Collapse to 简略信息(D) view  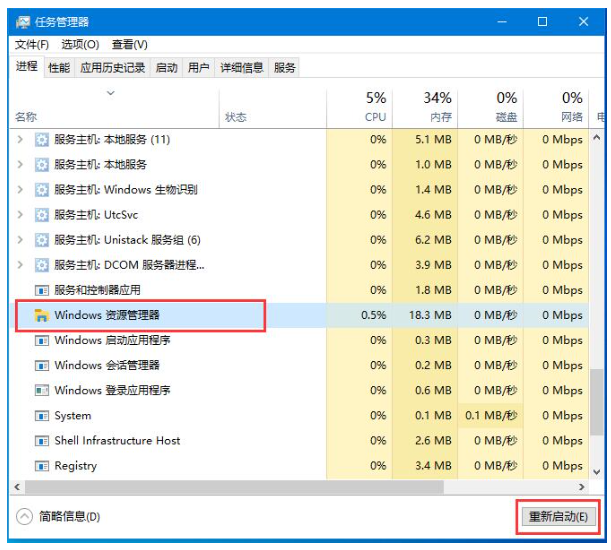tap(59, 517)
